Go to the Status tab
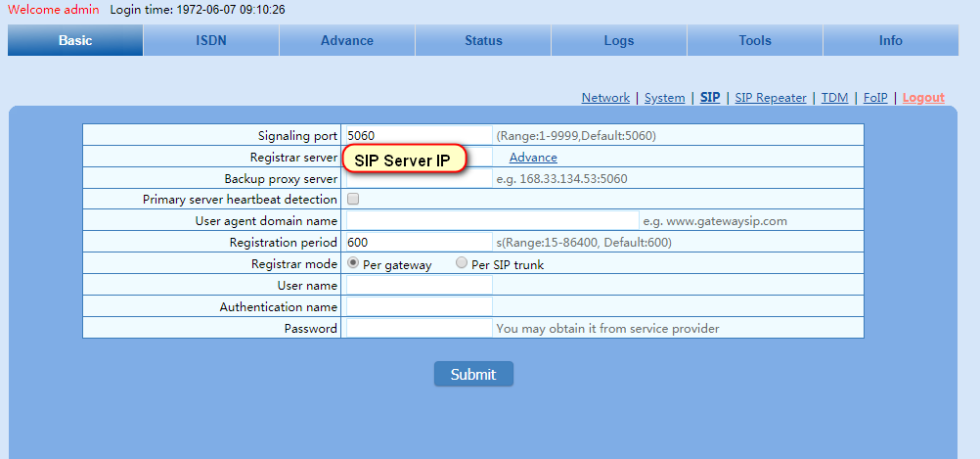The image size is (980, 459). 483,40
